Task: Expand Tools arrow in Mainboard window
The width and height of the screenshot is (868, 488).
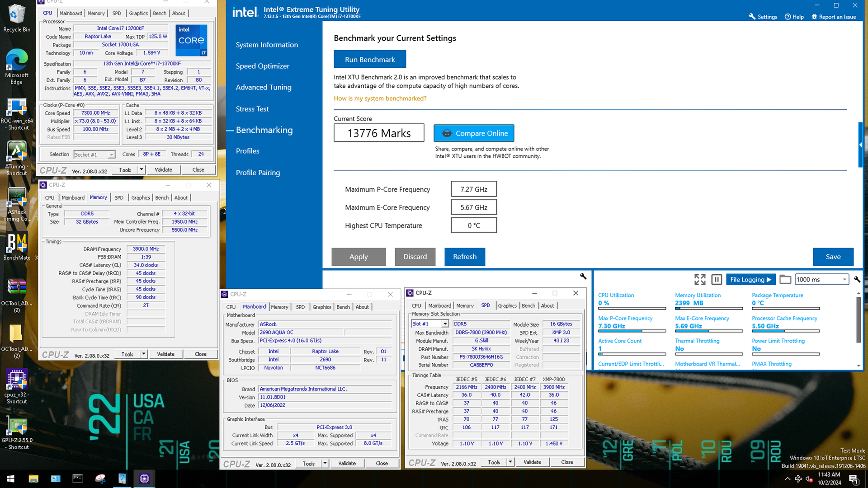Action: click(x=325, y=464)
